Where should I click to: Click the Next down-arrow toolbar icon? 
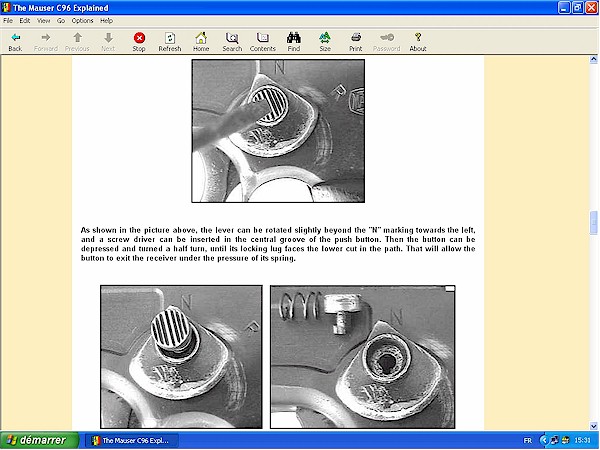(x=108, y=38)
